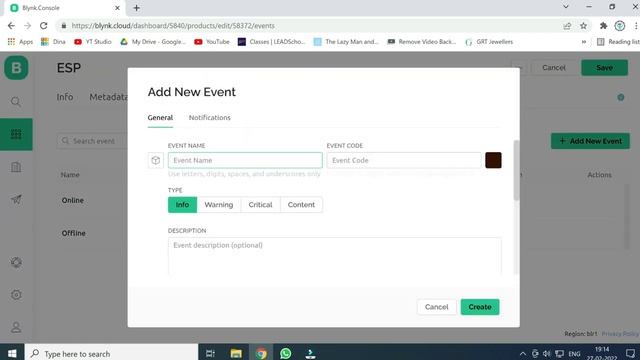
Task: Open the Reading list
Action: 618,42
